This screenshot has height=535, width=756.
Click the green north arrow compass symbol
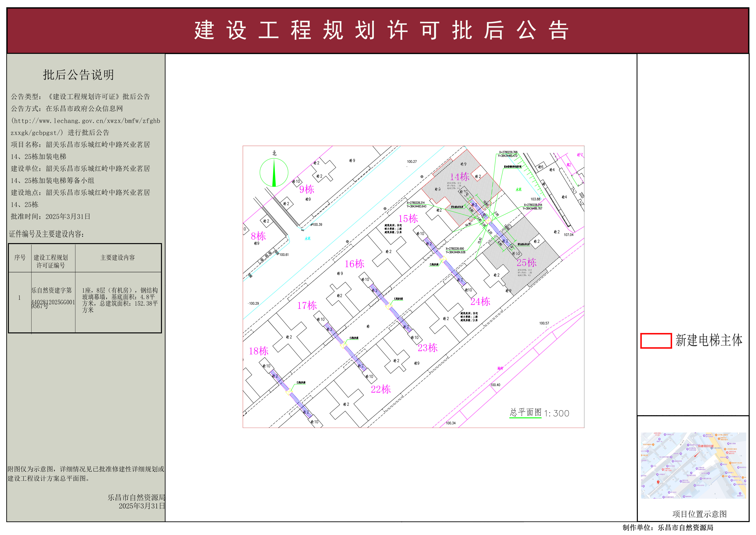click(274, 172)
